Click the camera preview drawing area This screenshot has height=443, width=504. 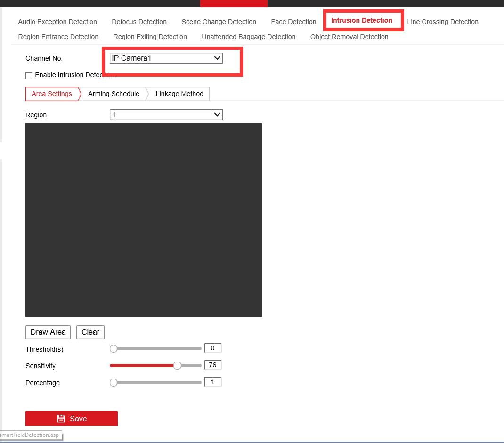point(143,220)
